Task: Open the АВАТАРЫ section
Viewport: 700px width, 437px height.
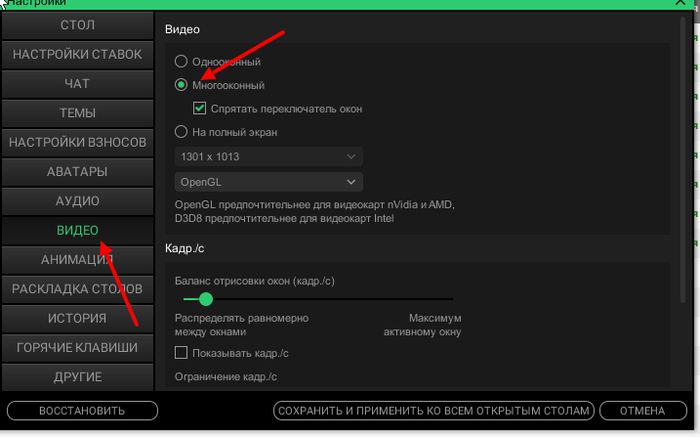Action: coord(78,172)
